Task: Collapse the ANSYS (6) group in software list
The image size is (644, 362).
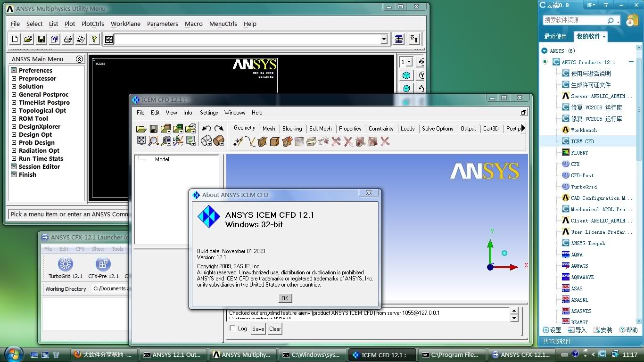Action: (x=545, y=50)
